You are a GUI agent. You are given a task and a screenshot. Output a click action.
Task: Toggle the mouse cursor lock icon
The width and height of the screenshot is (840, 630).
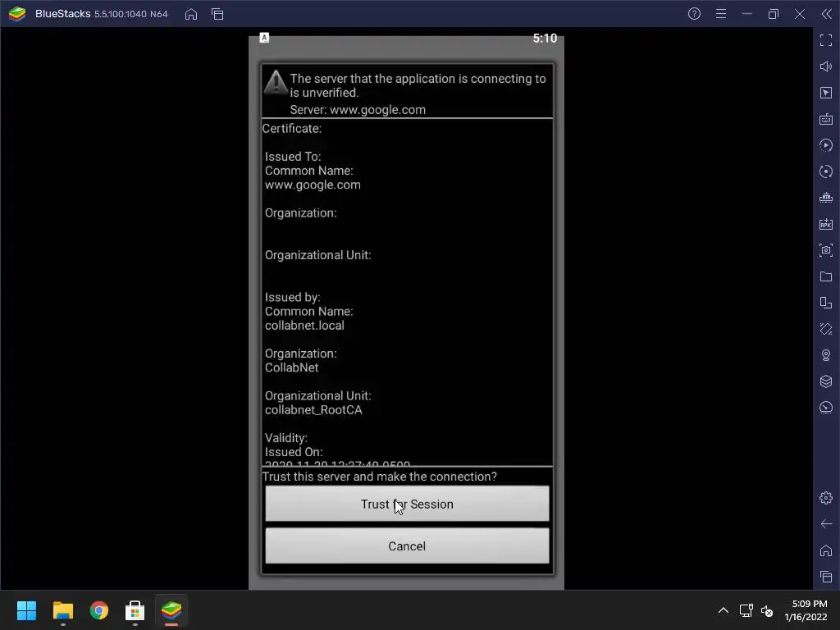point(826,93)
